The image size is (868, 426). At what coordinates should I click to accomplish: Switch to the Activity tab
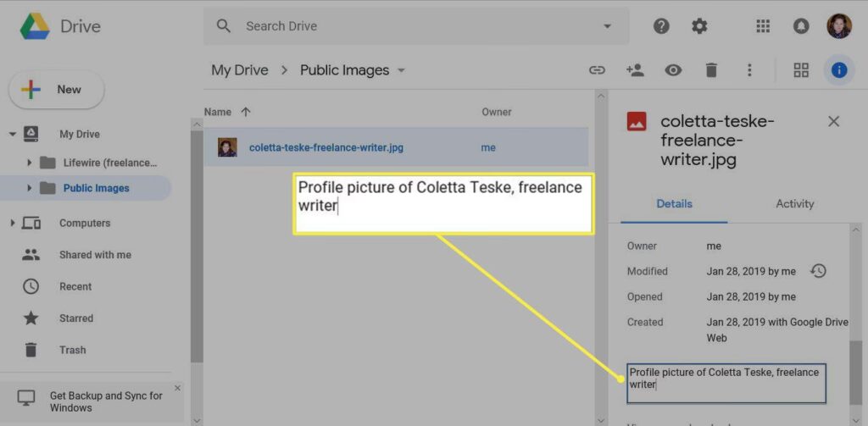(x=794, y=204)
